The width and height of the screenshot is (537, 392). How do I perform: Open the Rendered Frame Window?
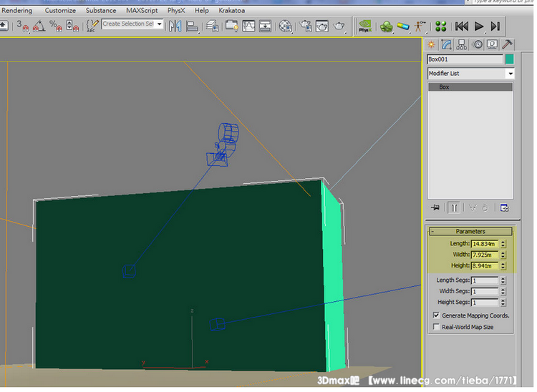pyautogui.click(x=322, y=26)
